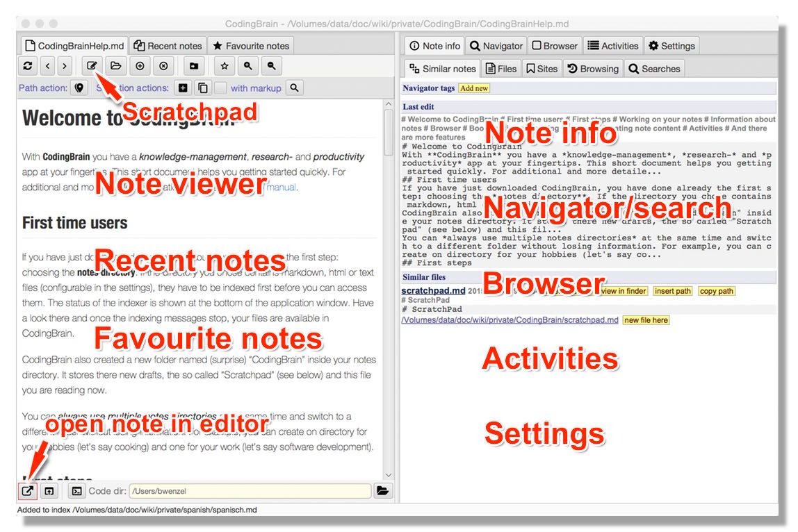798x532 pixels.
Task: Click the selection action plus-square icon
Action: (183, 88)
